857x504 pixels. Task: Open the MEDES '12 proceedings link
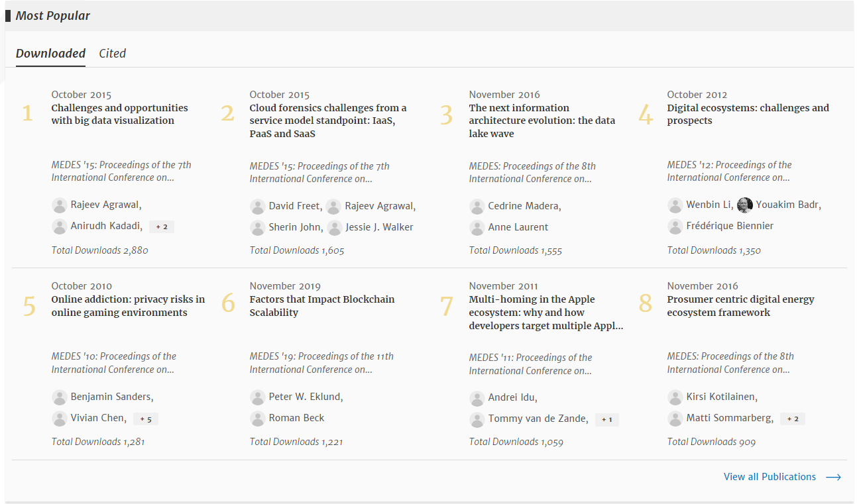[x=729, y=172]
